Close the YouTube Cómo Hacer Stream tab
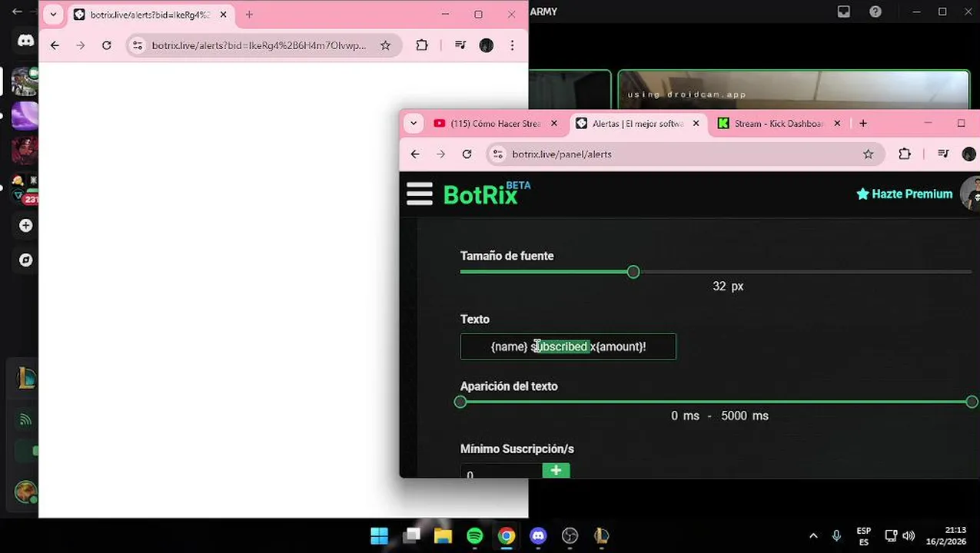 pyautogui.click(x=556, y=123)
